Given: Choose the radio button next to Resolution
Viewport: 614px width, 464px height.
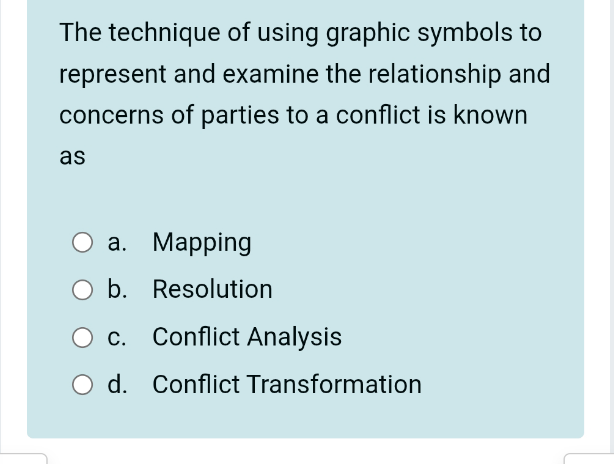Looking at the screenshot, I should coord(82,290).
